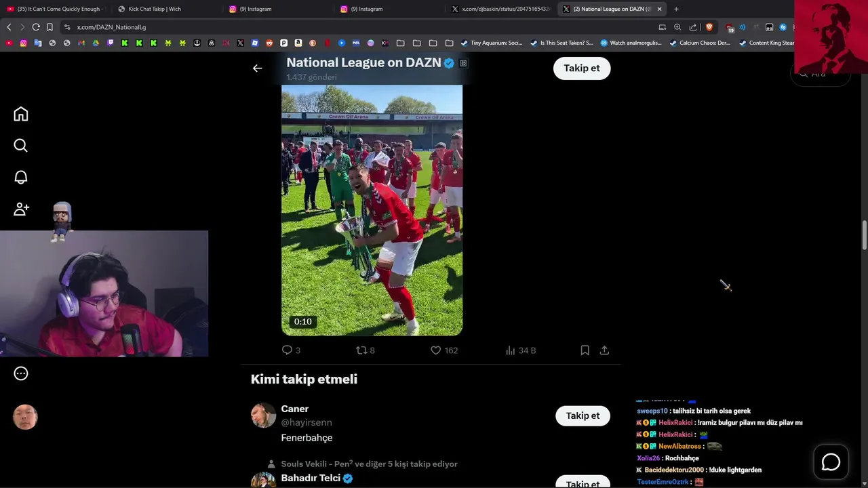Click the browser Forward button
Image resolution: width=868 pixels, height=488 pixels.
pyautogui.click(x=22, y=27)
